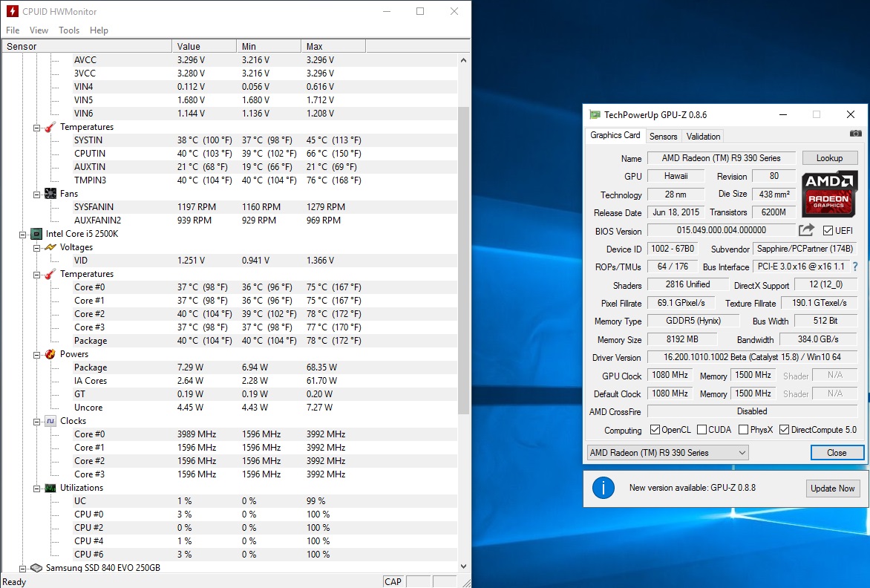The width and height of the screenshot is (870, 588).
Task: Click the HWMonitor vertical scrollbar thumb
Action: coord(463,260)
